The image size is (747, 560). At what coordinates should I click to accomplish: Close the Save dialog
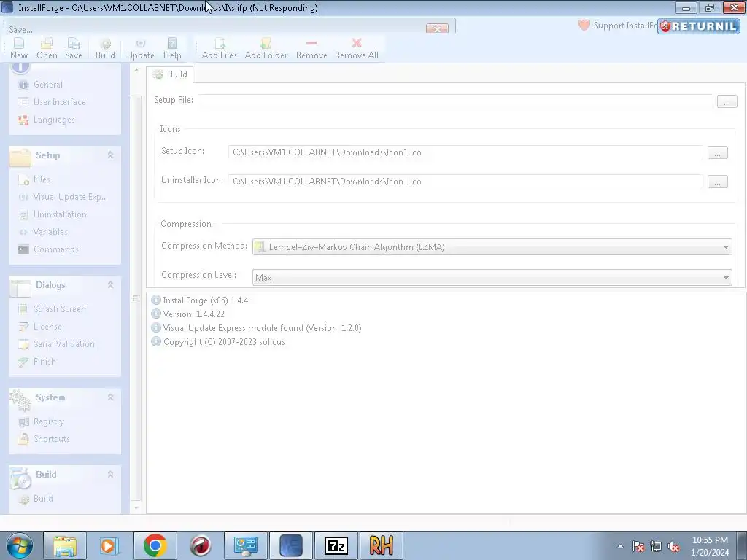tap(438, 28)
